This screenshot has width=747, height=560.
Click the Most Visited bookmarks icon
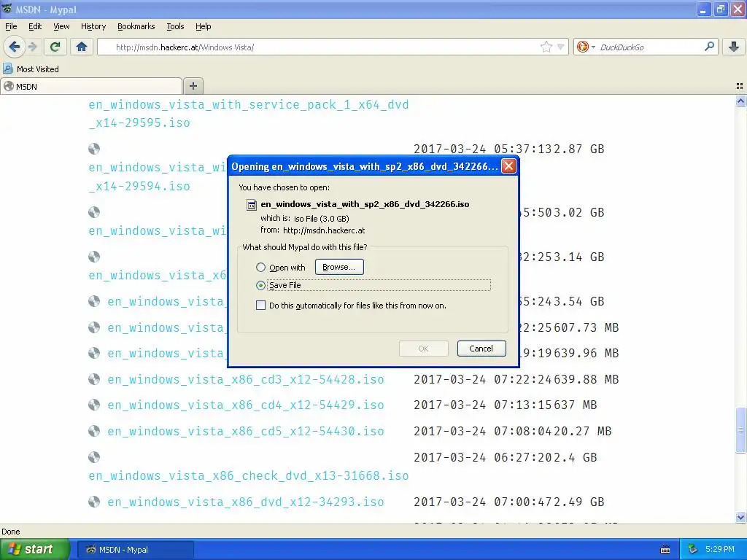click(7, 69)
